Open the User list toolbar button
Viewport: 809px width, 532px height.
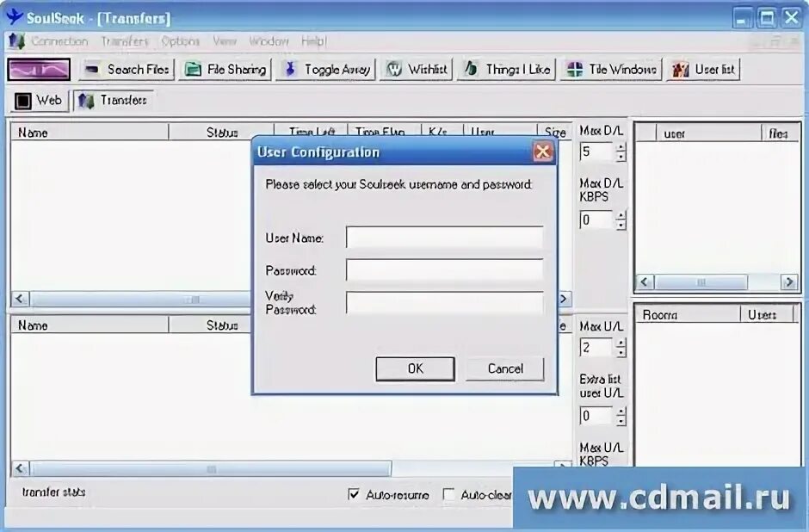point(703,69)
